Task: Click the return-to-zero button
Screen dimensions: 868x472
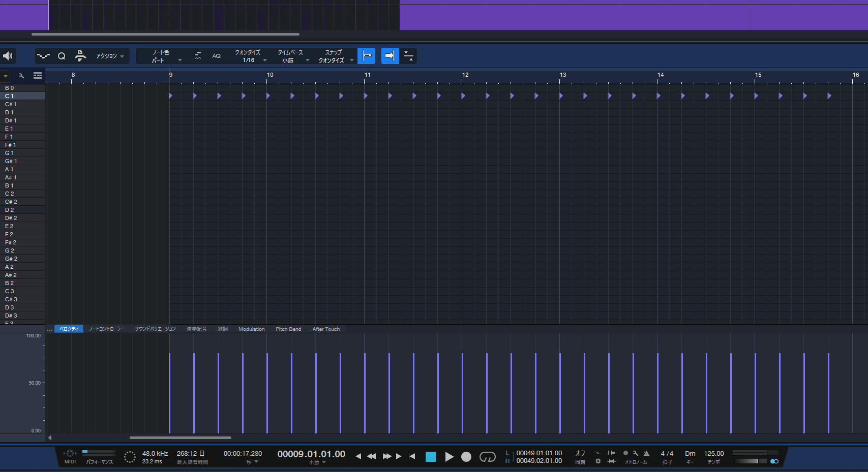Action: 412,456
